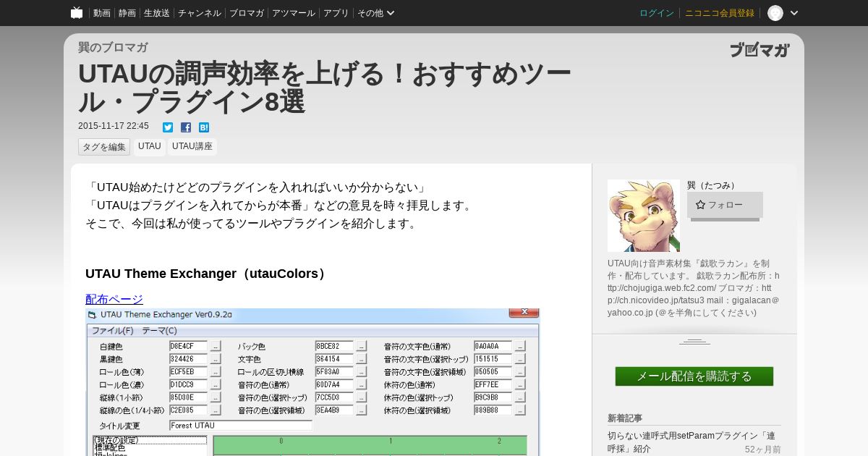Click the UTAU Theme Exchanger screenshot image

(x=312, y=382)
